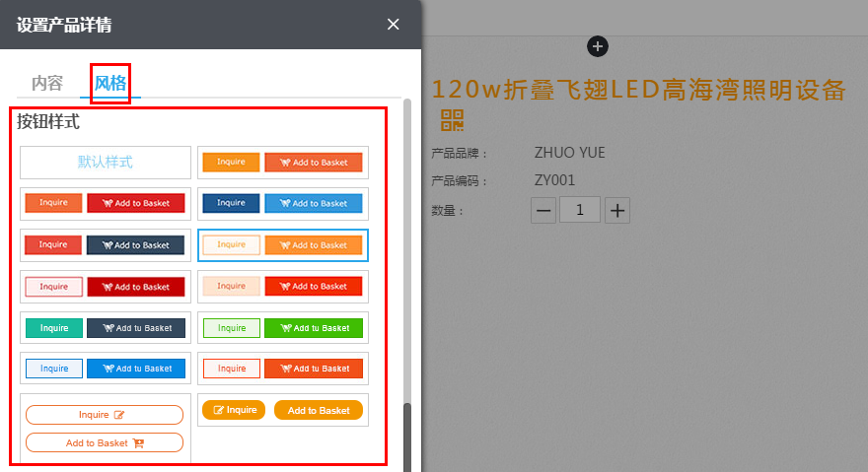868x472 pixels.
Task: Select the 风格 tab
Action: pyautogui.click(x=110, y=83)
